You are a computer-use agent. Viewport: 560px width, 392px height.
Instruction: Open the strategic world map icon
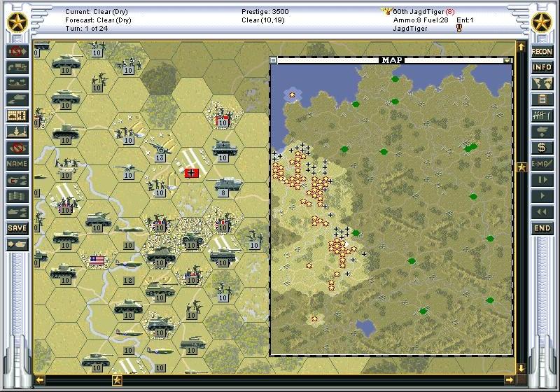coord(542,83)
